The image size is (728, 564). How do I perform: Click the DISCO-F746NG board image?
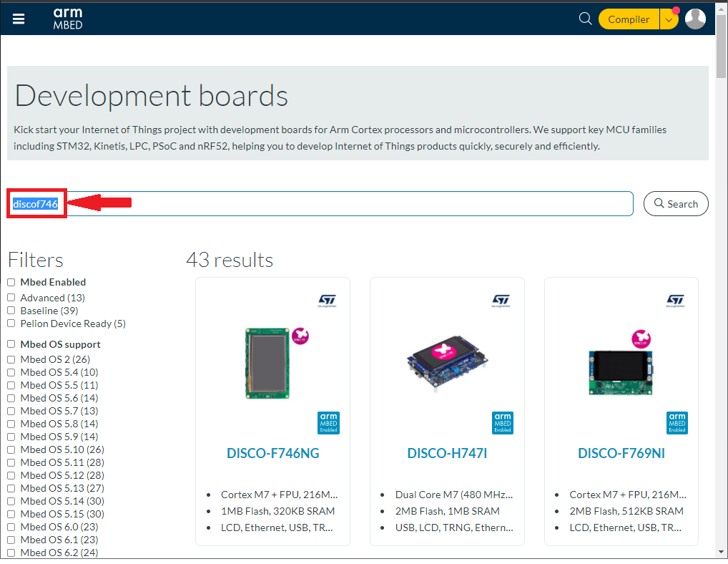267,364
